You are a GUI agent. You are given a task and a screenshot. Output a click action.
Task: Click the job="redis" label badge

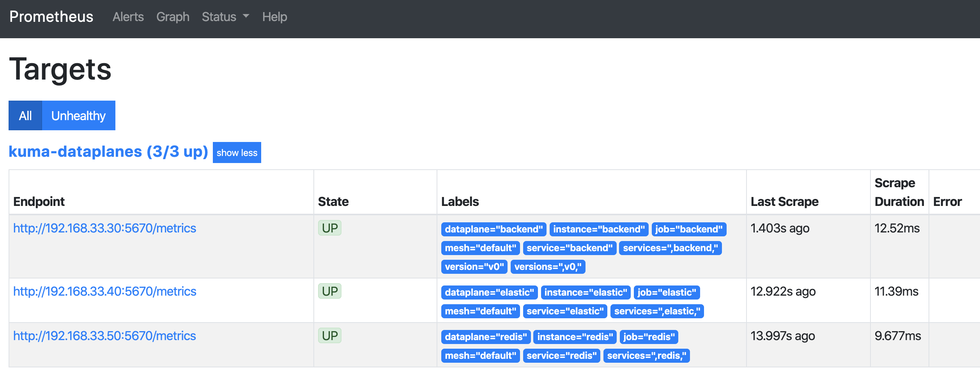(x=649, y=337)
